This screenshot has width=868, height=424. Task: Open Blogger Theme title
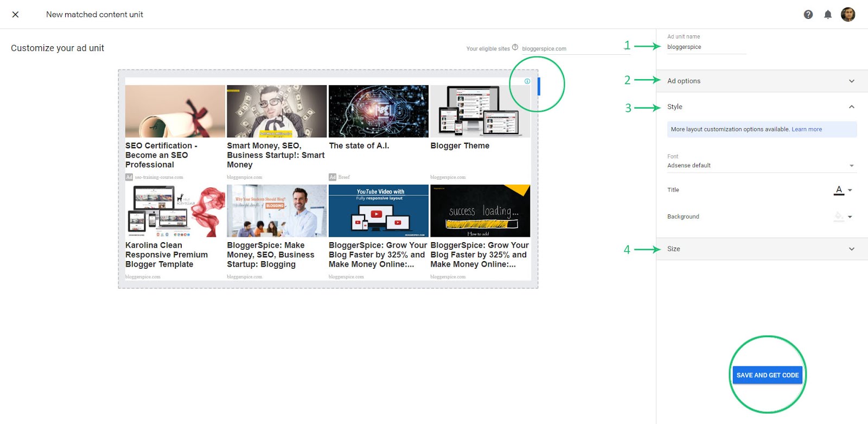coord(460,145)
